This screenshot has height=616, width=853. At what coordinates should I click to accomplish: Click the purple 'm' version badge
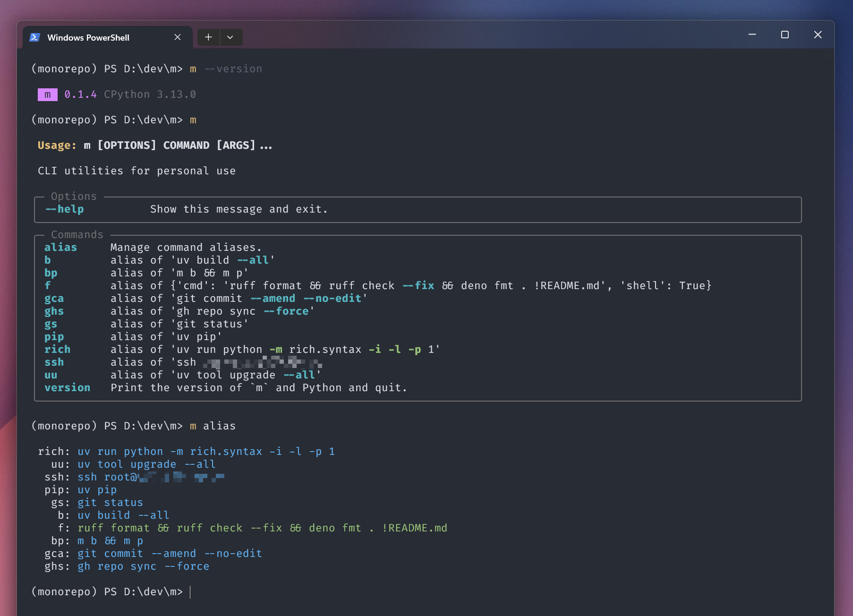coord(48,94)
